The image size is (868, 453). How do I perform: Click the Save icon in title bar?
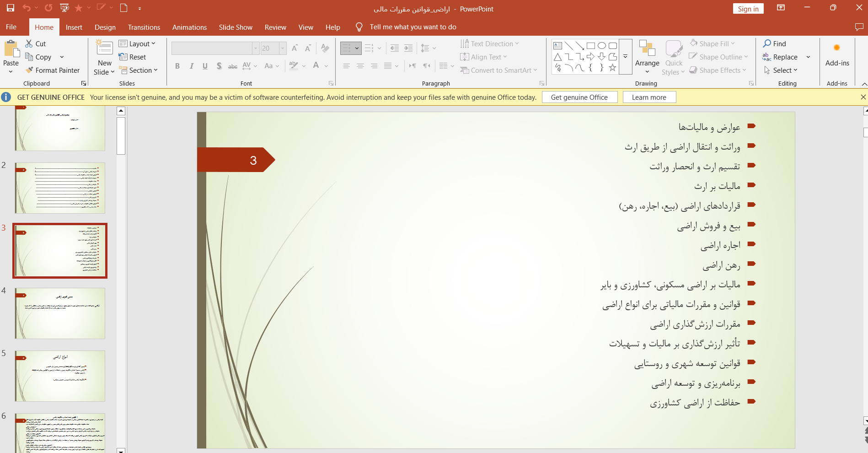point(10,8)
